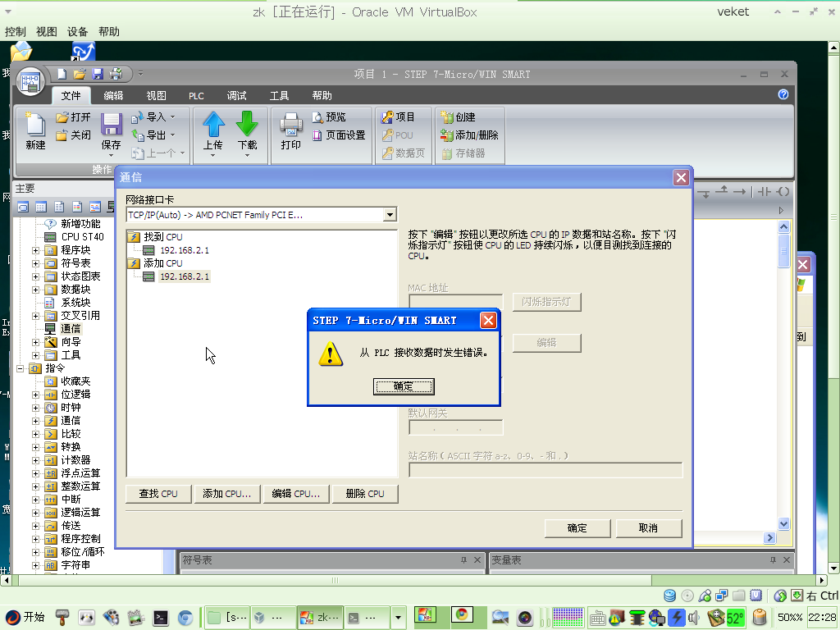Screen dimensions: 840x630
Task: Open the 网络接口卡 network interface dropdown
Action: click(390, 215)
